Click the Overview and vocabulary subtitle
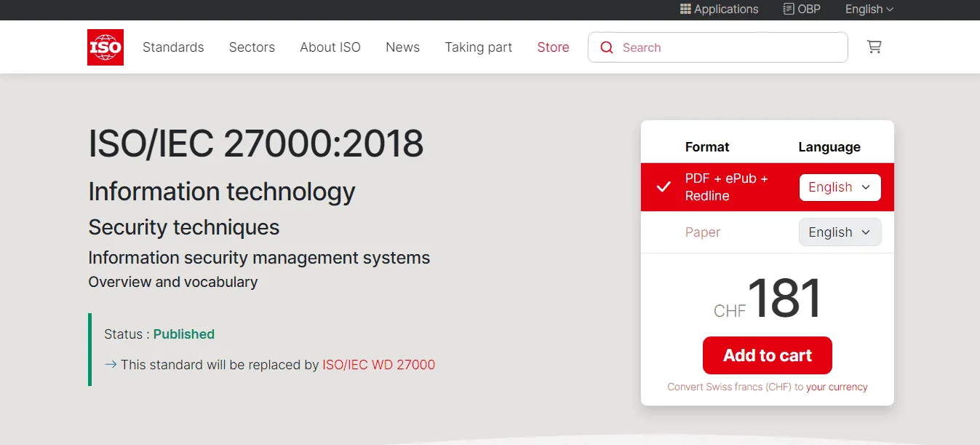Viewport: 980px width, 445px height. [173, 282]
